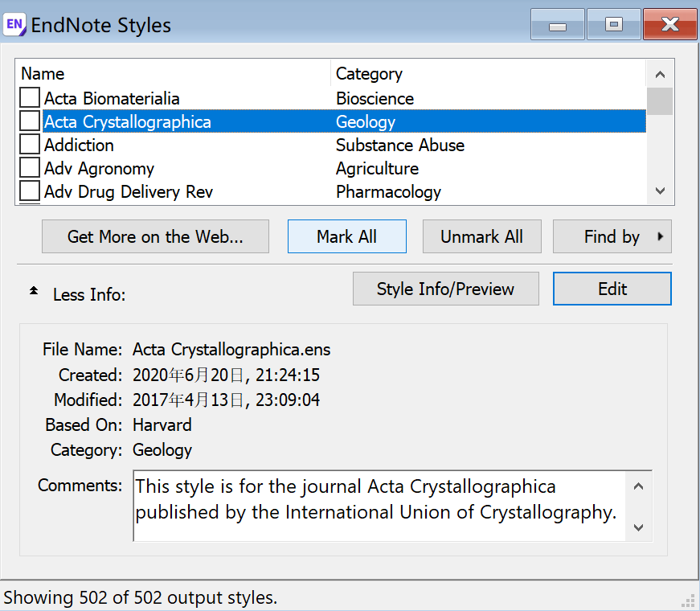
Task: Minimize the EndNote Styles window
Action: (558, 25)
